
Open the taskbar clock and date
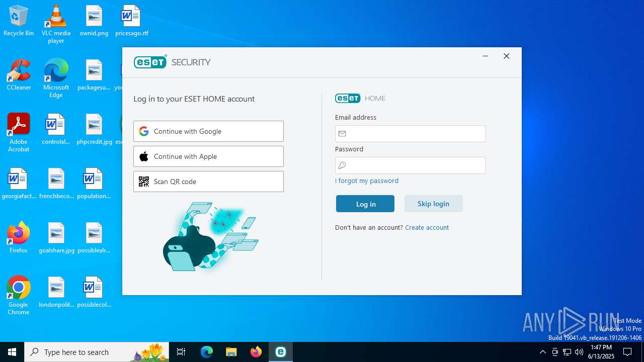pos(601,352)
